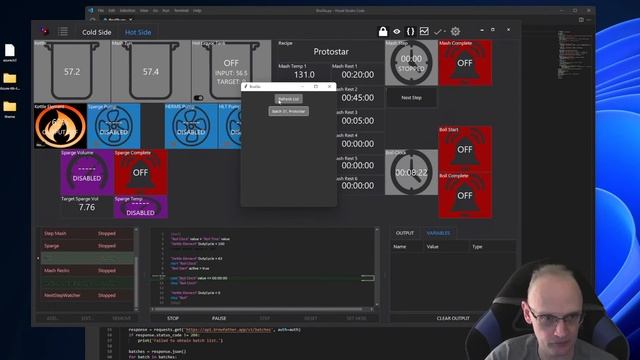The height and width of the screenshot is (360, 640).
Task: Select the Mash Rest 2 time 00:45:00
Action: coord(358,98)
